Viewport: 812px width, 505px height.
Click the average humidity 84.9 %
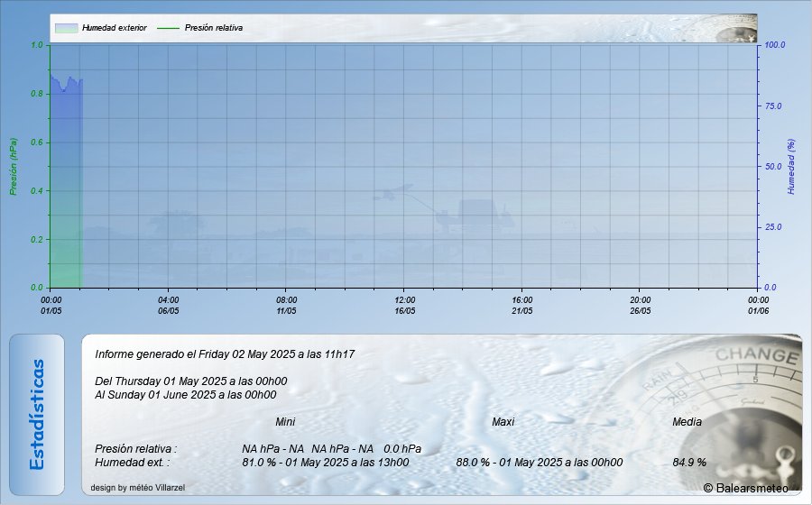(689, 462)
